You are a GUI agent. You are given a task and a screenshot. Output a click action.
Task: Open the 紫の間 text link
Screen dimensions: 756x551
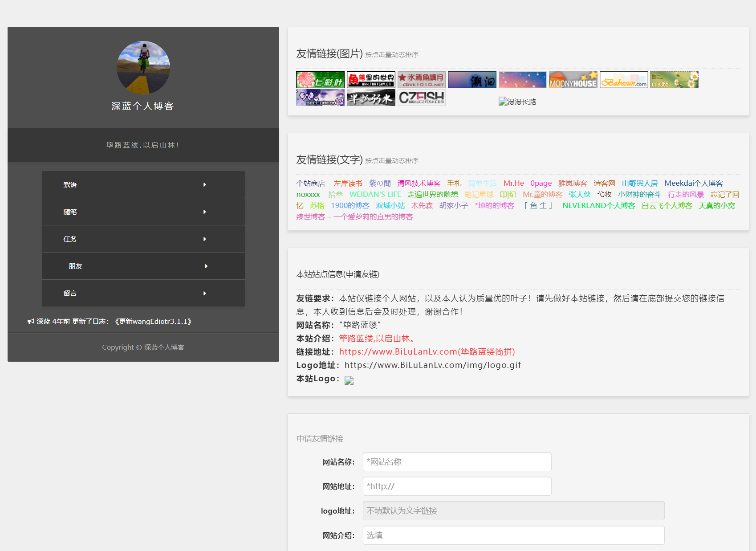tap(380, 183)
